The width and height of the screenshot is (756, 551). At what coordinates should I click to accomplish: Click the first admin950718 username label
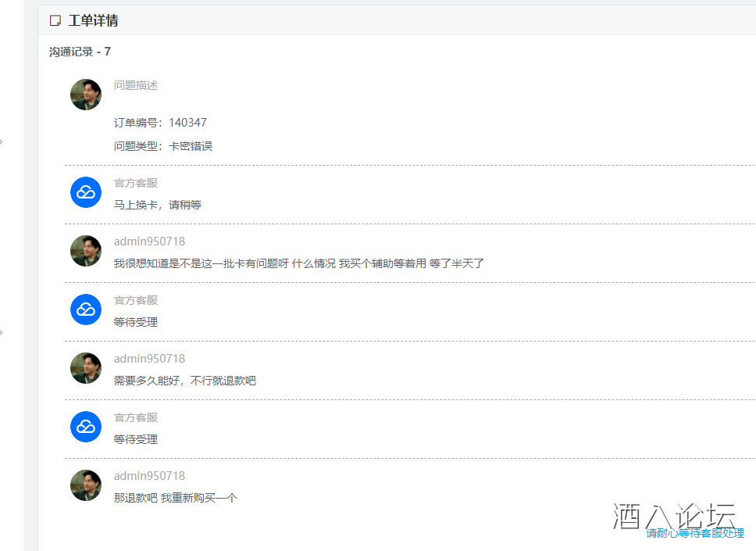pyautogui.click(x=149, y=241)
